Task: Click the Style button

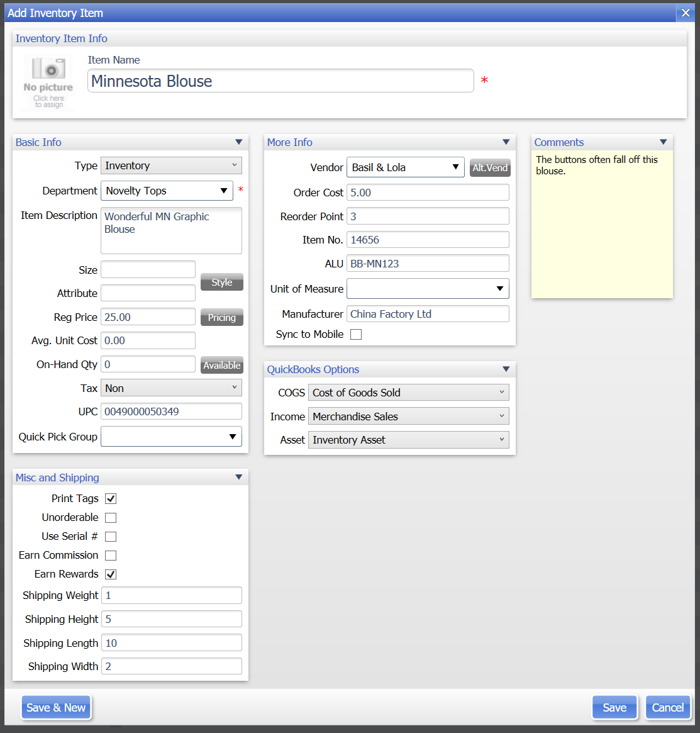Action: click(x=222, y=283)
